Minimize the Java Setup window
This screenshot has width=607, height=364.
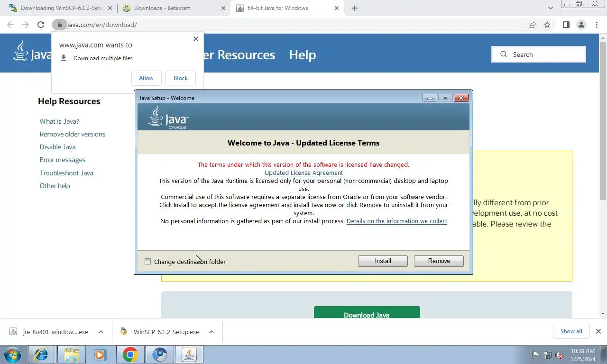tap(430, 98)
